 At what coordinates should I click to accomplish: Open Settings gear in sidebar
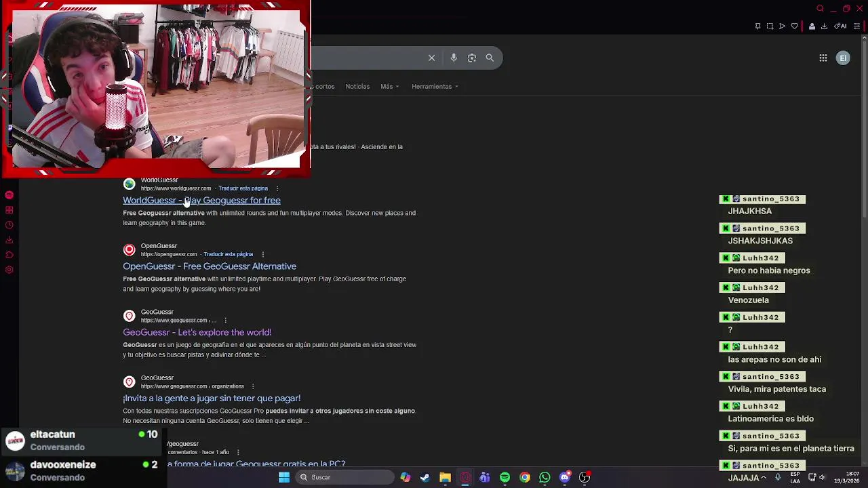point(9,270)
